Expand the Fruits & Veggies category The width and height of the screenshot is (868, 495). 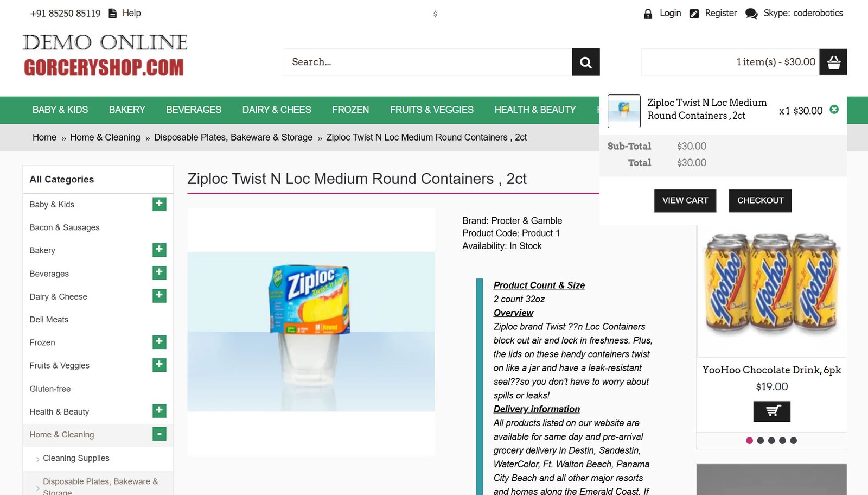(x=159, y=365)
